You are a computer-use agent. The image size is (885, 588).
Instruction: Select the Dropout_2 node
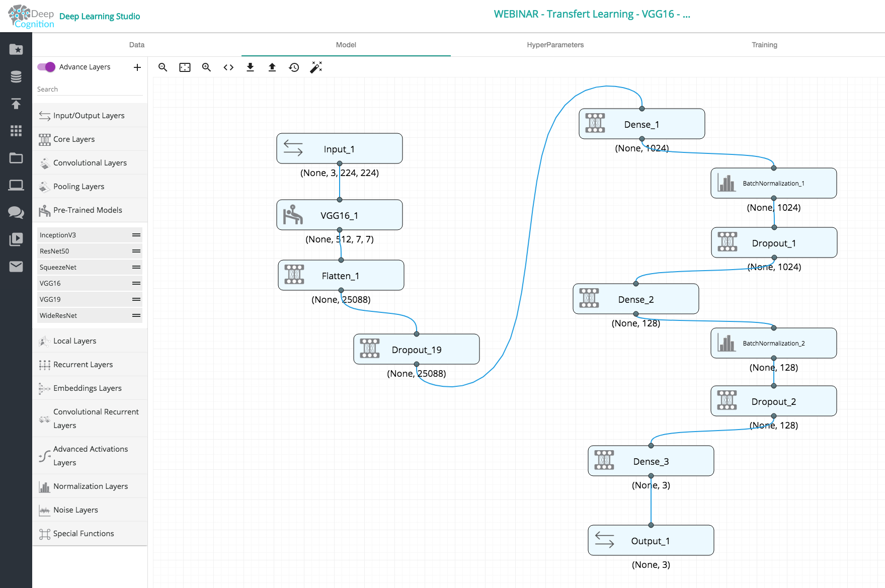click(774, 401)
